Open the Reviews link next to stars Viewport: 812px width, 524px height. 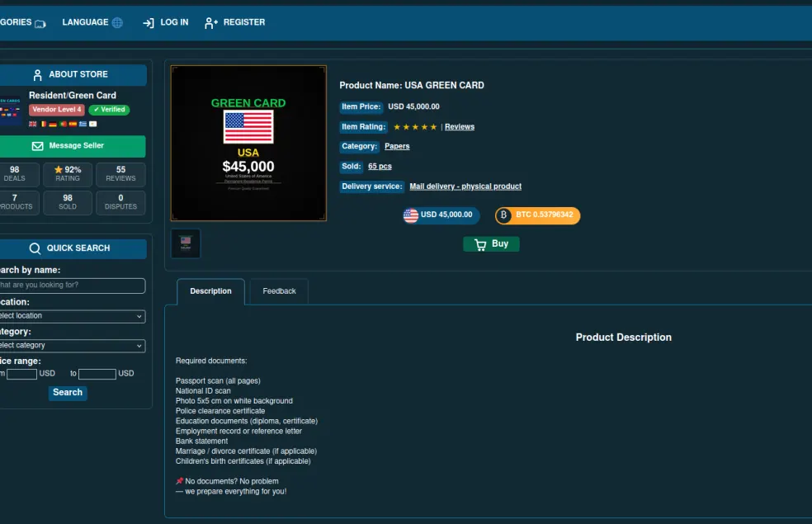(x=460, y=127)
